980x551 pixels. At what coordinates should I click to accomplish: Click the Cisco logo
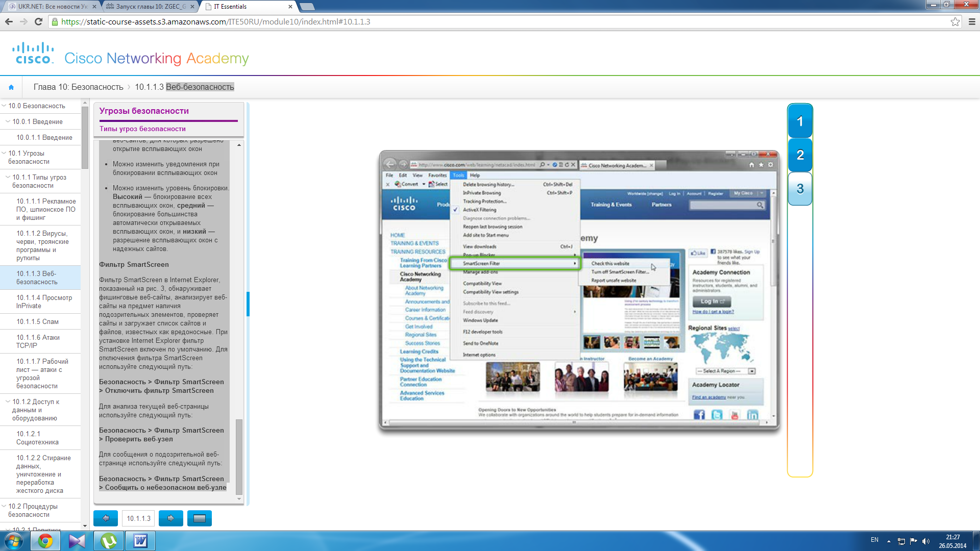pyautogui.click(x=33, y=53)
